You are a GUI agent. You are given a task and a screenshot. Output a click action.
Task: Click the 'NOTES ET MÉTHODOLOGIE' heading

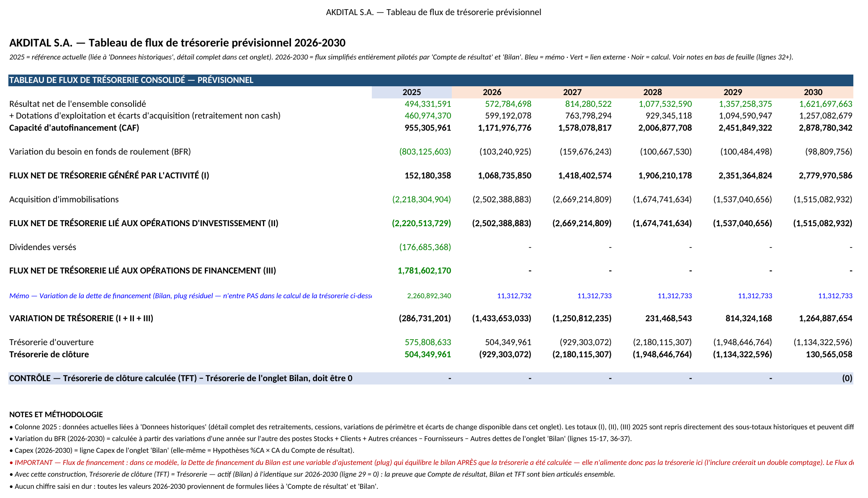pos(56,415)
